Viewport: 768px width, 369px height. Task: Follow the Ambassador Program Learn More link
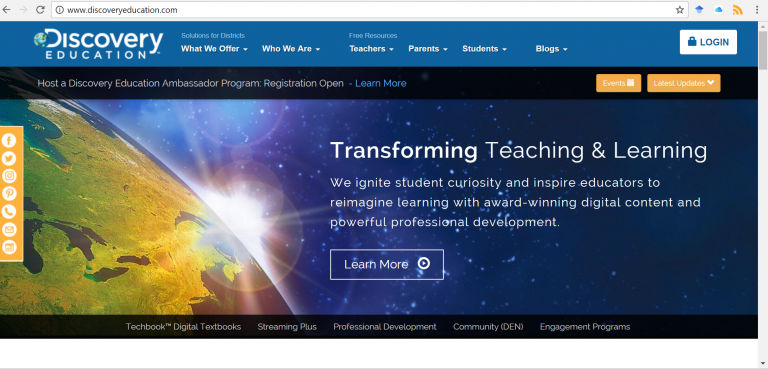coord(381,83)
